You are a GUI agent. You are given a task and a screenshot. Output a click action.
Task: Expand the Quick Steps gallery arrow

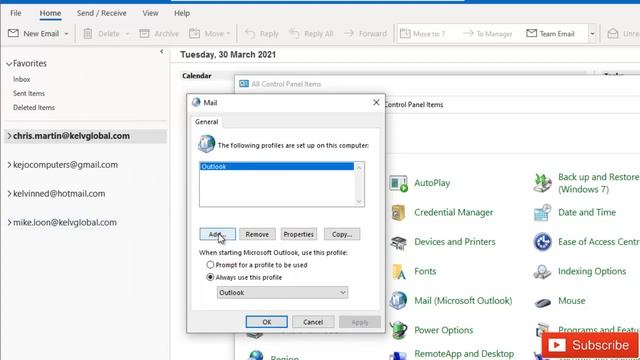(x=592, y=34)
